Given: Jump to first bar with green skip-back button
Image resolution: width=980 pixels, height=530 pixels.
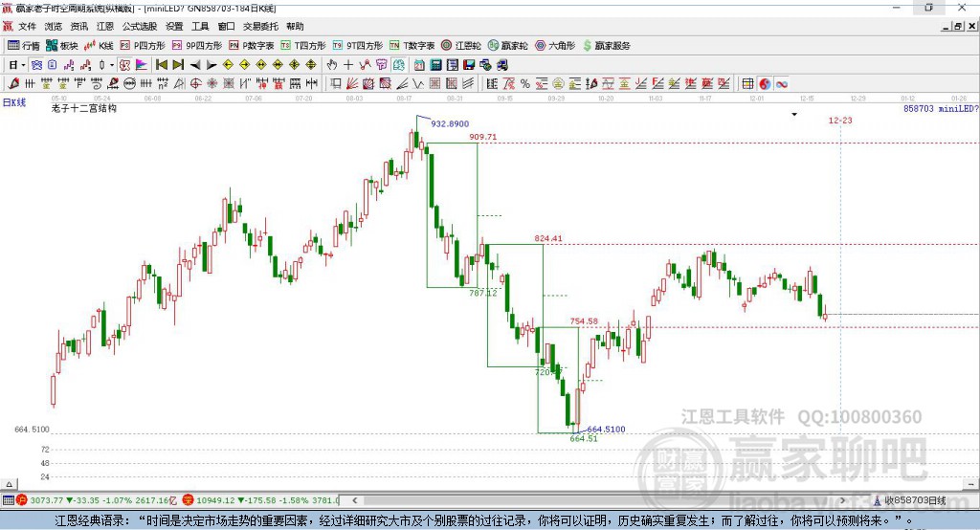Looking at the screenshot, I should (x=161, y=65).
